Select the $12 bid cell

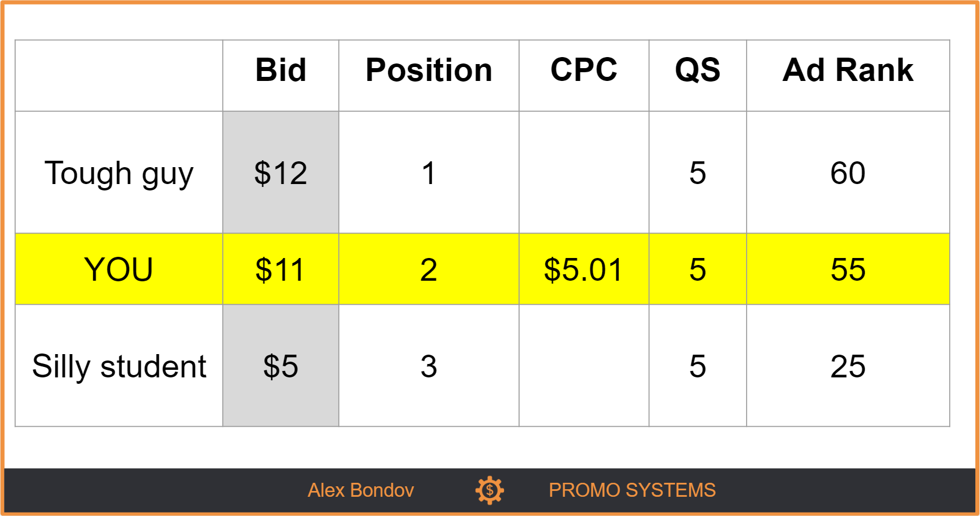(280, 172)
